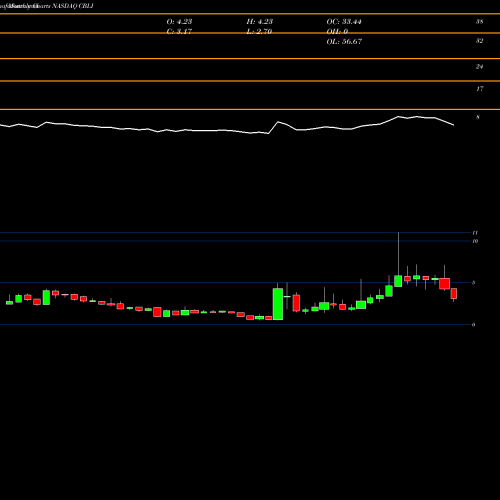Click the upper axis label '24'
The image size is (500, 500).
(x=479, y=67)
